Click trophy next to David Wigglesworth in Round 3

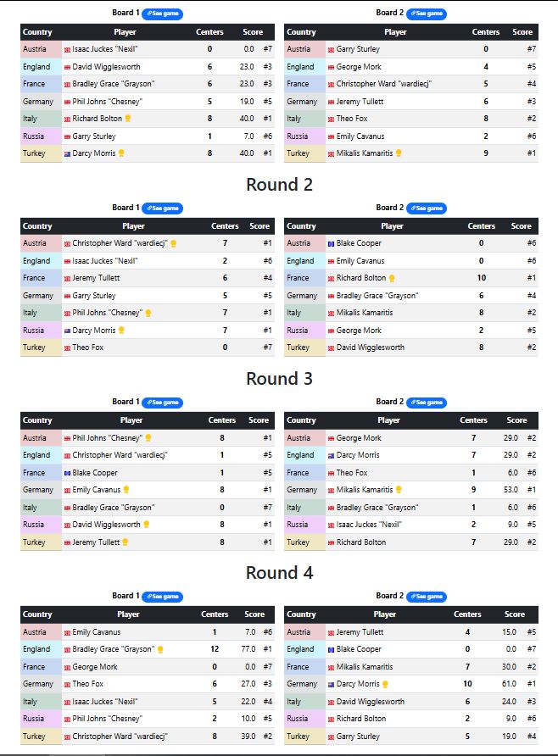[x=144, y=525]
